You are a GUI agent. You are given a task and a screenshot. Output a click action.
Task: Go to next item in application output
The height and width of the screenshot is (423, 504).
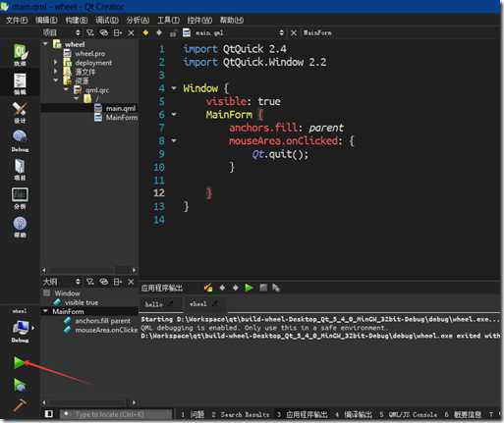(236, 288)
